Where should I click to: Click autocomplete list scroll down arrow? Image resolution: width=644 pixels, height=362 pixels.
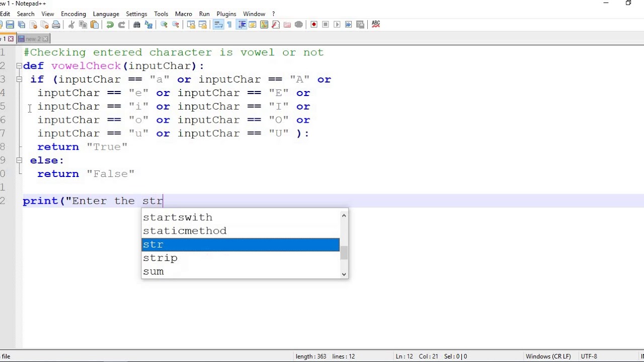[x=344, y=274]
